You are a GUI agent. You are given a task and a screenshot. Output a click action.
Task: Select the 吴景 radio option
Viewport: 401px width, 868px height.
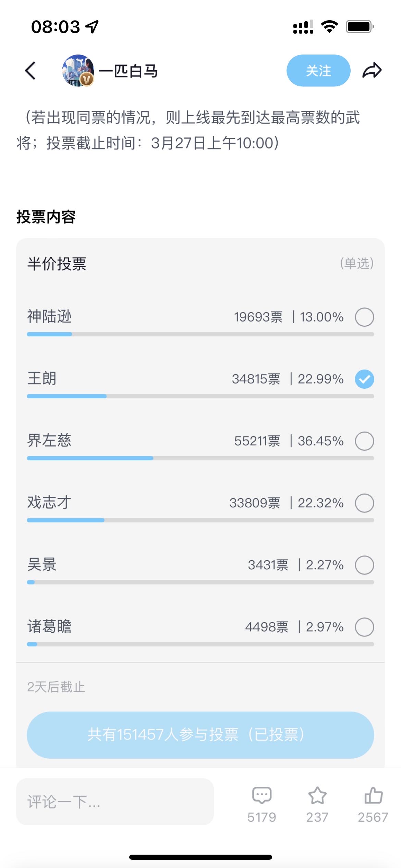(x=364, y=565)
